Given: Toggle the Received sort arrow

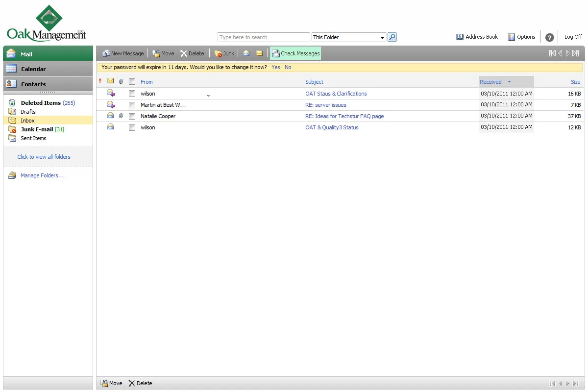Looking at the screenshot, I should [x=509, y=82].
